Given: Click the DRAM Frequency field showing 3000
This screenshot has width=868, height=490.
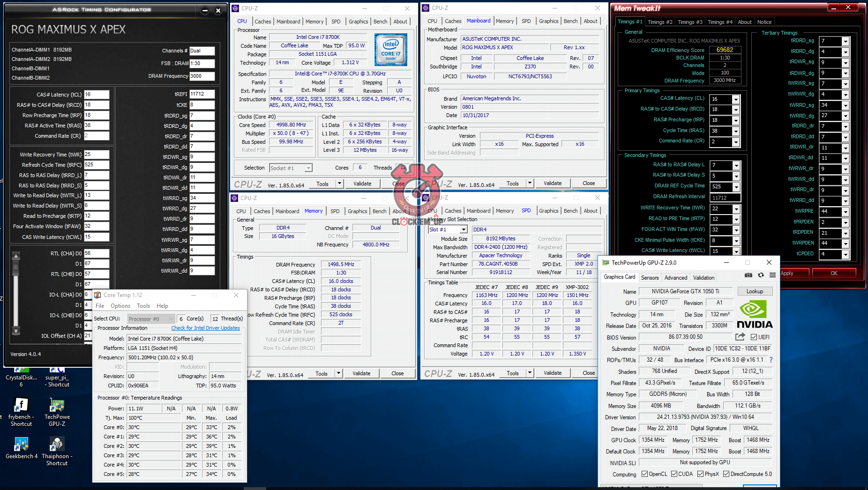Looking at the screenshot, I should point(202,76).
